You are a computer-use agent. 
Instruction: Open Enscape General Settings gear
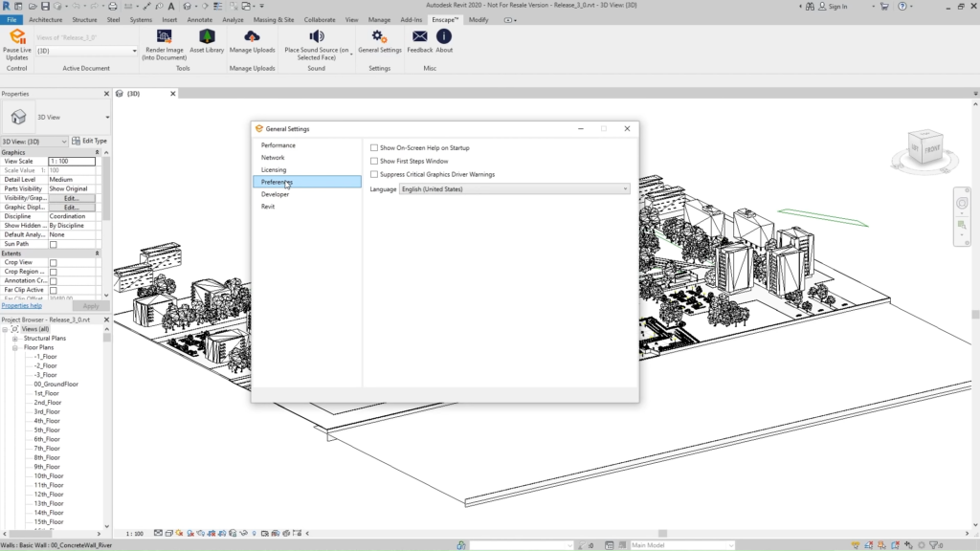pyautogui.click(x=379, y=37)
